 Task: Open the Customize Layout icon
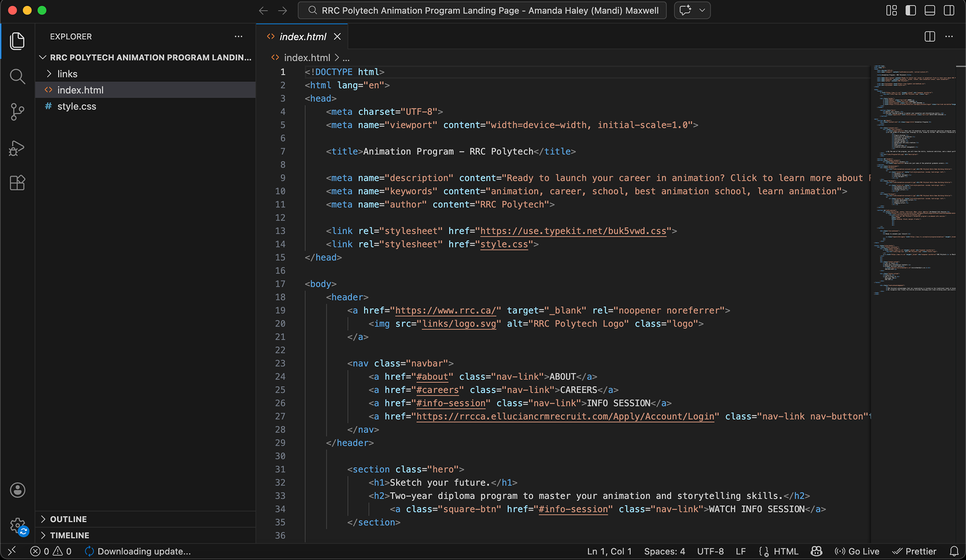[x=892, y=11]
